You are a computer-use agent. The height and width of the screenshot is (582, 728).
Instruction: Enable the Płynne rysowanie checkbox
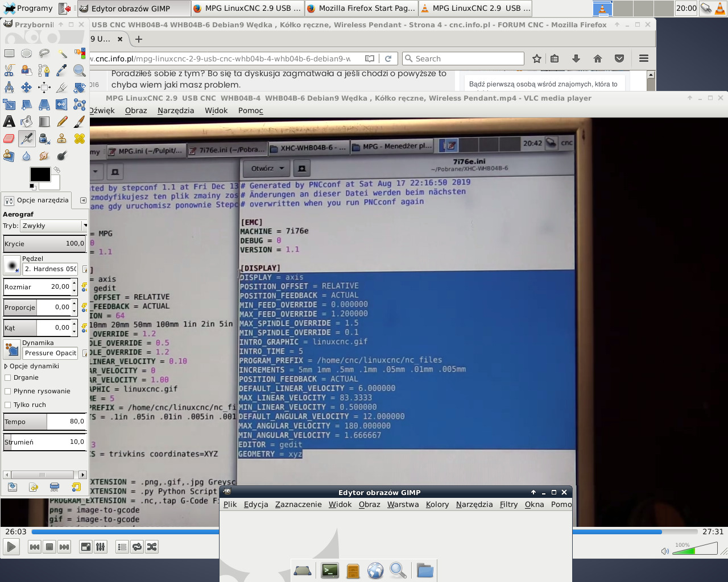8,391
